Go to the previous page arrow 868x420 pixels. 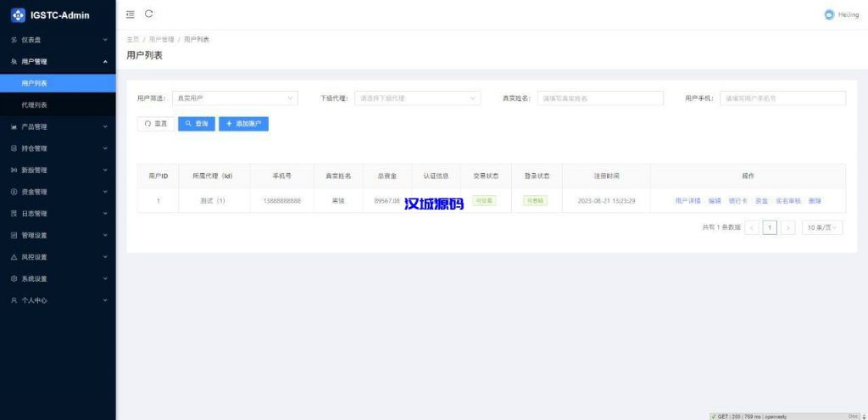pos(752,227)
